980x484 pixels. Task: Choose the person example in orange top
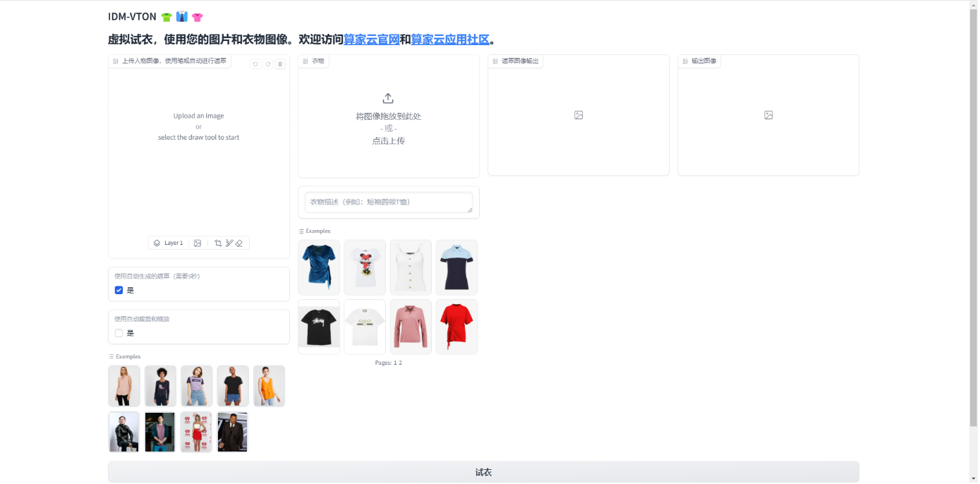point(269,386)
